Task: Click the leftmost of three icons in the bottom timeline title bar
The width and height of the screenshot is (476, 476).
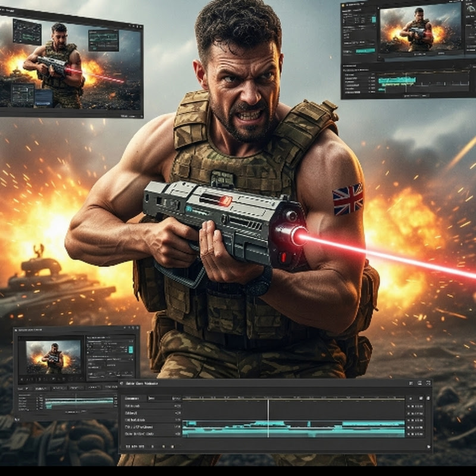Action: click(x=411, y=383)
